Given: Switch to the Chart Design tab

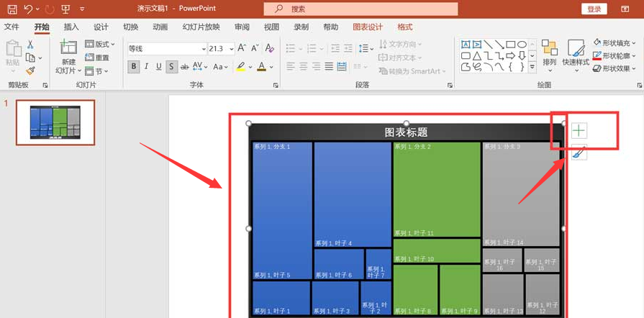Looking at the screenshot, I should (x=368, y=27).
